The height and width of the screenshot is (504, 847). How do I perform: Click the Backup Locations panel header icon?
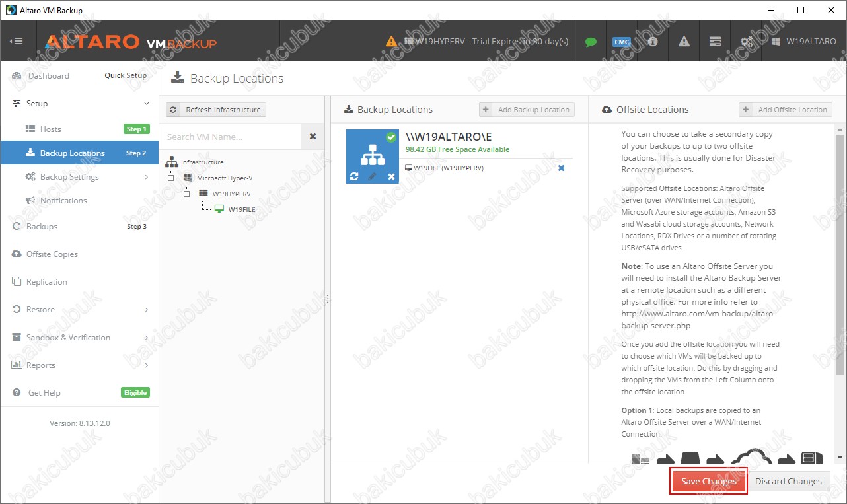tap(348, 110)
